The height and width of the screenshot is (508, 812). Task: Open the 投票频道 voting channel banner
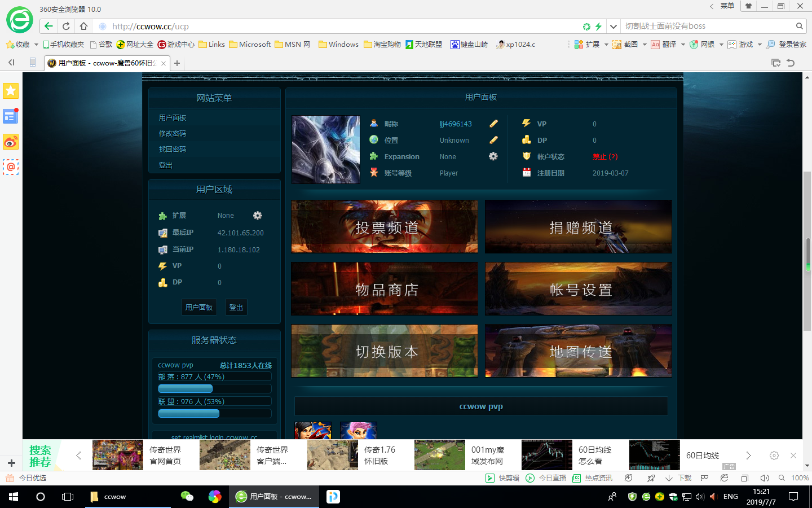point(385,227)
